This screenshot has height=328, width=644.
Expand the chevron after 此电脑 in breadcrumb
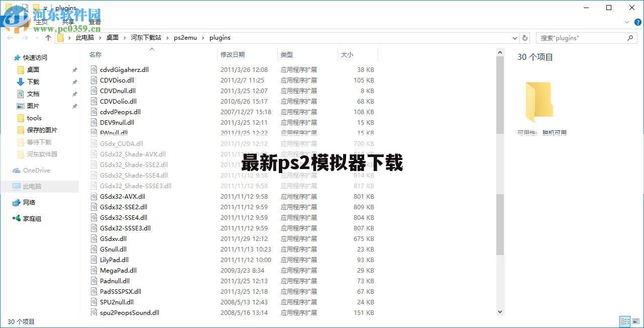click(100, 38)
